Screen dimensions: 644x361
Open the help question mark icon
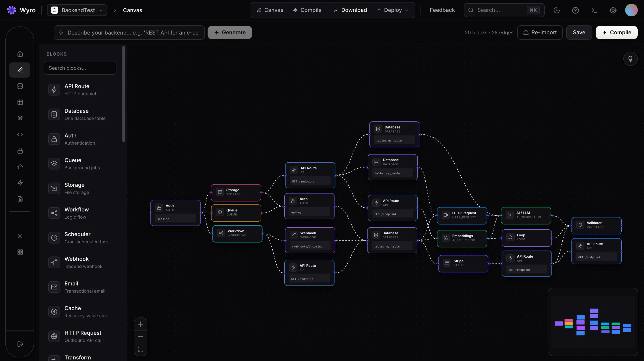[575, 10]
